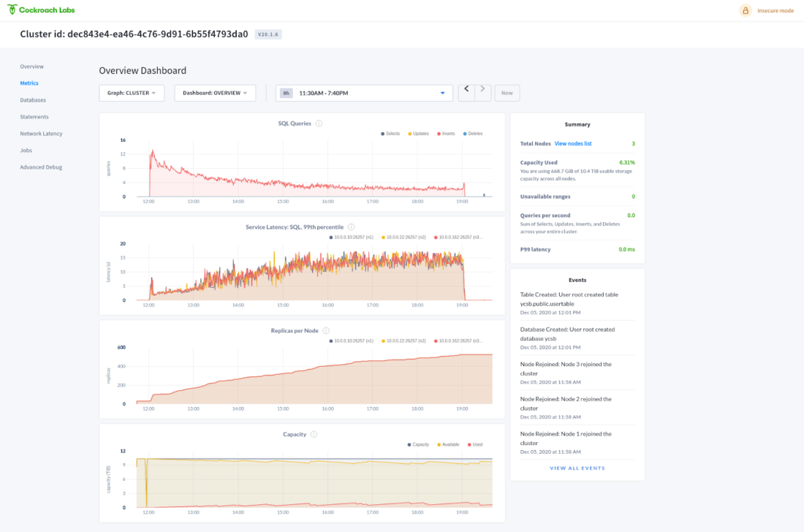The width and height of the screenshot is (804, 532).
Task: Click the Queries per second value 0.0
Action: click(632, 216)
